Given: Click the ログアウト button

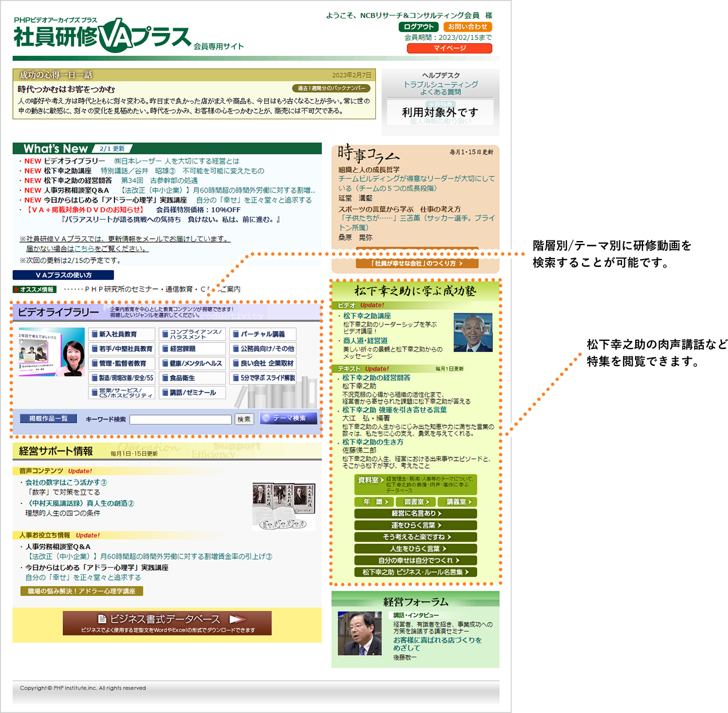Looking at the screenshot, I should (418, 26).
